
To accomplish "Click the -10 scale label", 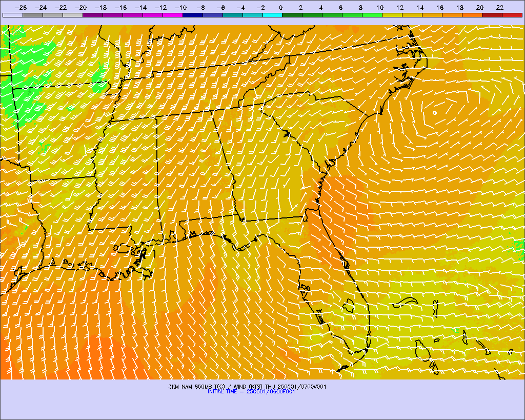I will (180, 8).
